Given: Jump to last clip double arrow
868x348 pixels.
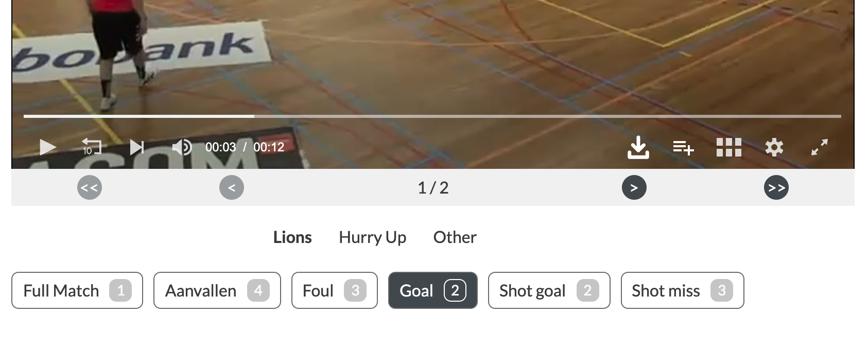Looking at the screenshot, I should (x=776, y=188).
